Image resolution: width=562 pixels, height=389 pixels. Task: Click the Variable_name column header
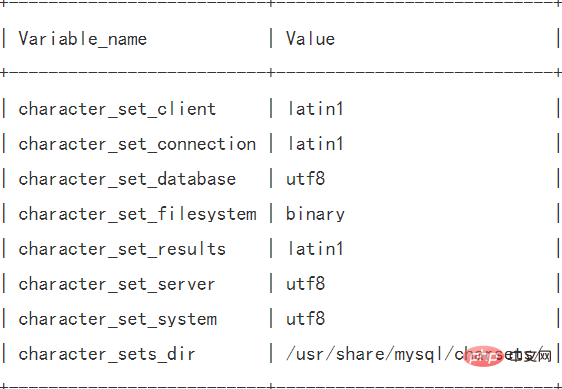[x=83, y=39]
